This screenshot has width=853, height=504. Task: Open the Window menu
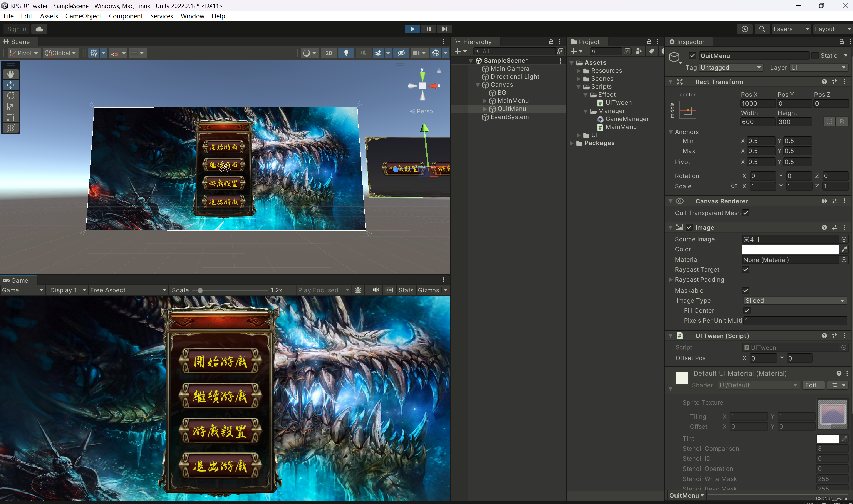(192, 16)
